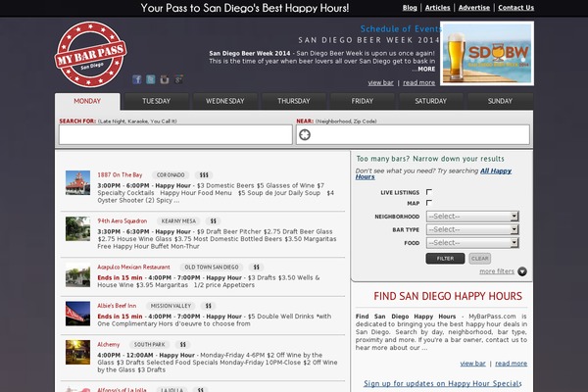Click the Mission Valley neighborhood tag
588x392 pixels.
coord(171,306)
